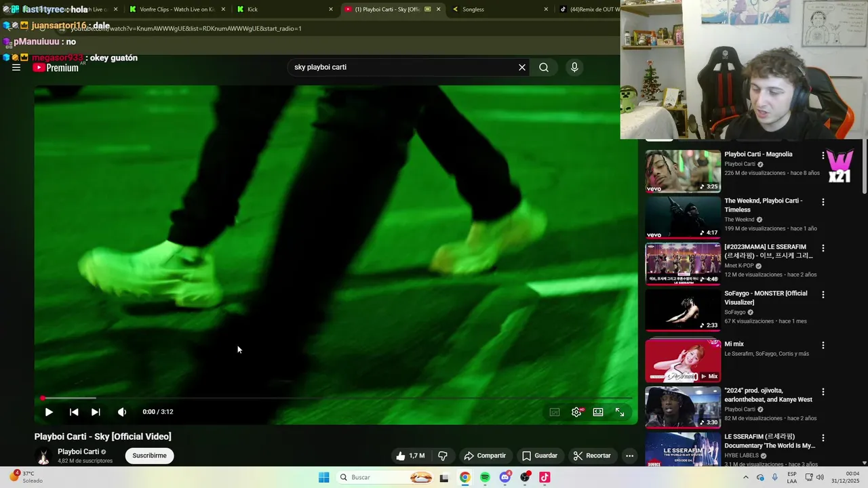Viewport: 868px width, 488px height.
Task: Click the Compartir share button
Action: tap(485, 455)
